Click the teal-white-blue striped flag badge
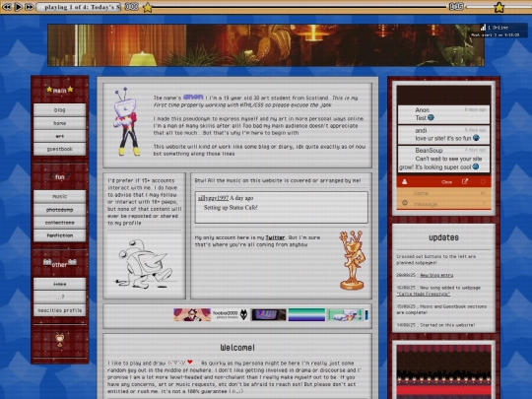 (x=306, y=315)
